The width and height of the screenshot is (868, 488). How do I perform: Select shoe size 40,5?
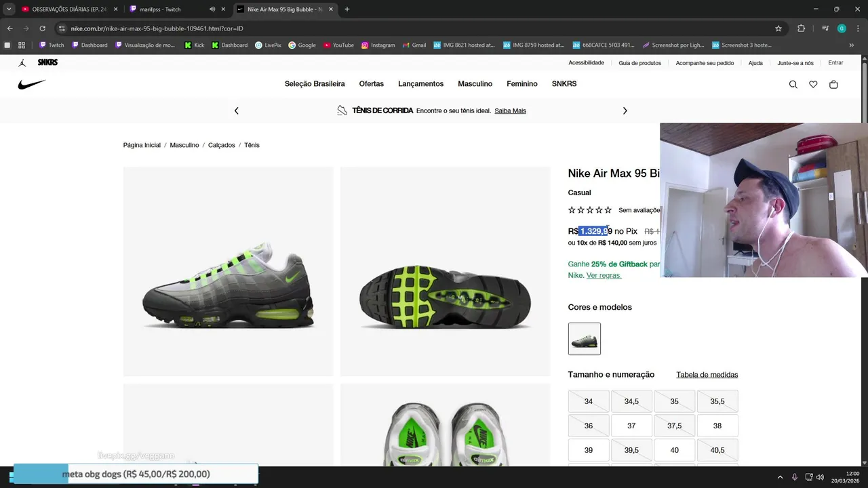pyautogui.click(x=717, y=450)
